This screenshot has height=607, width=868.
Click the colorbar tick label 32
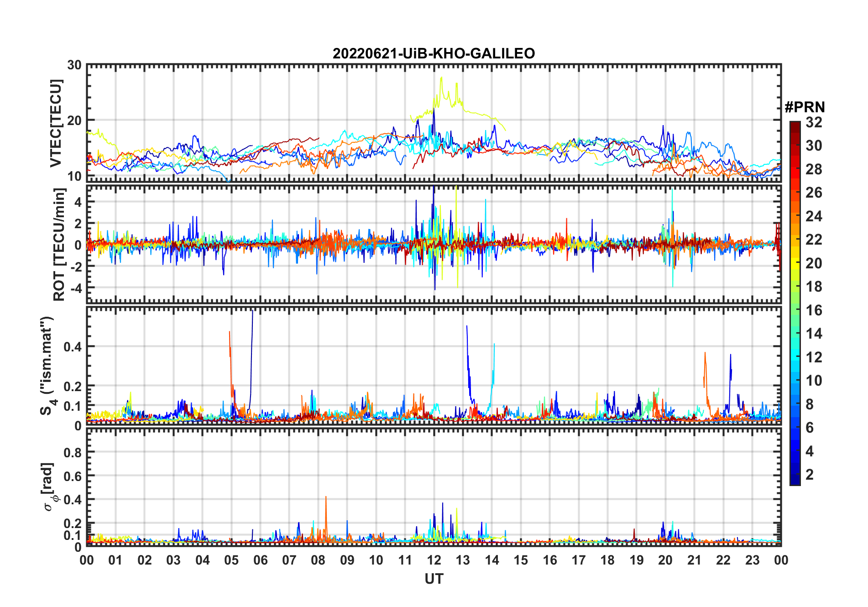[x=814, y=122]
